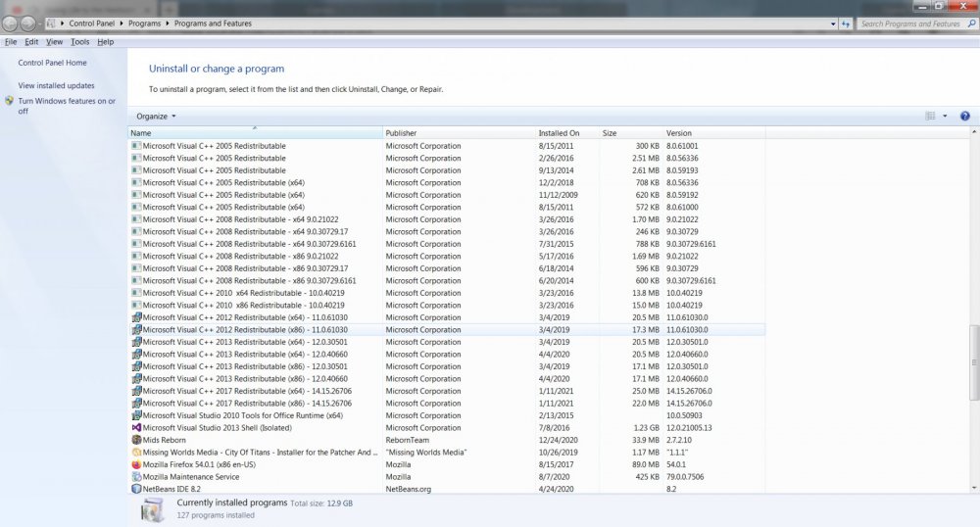Open the View menu
Image resolution: width=980 pixels, height=527 pixels.
click(x=54, y=42)
